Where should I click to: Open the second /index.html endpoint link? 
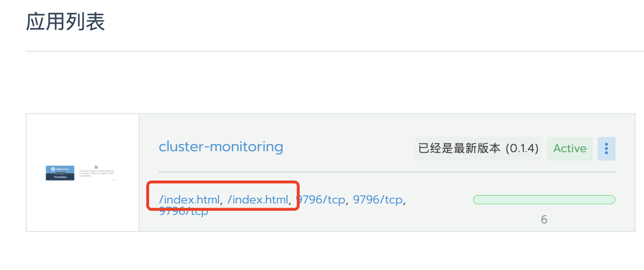[258, 200]
